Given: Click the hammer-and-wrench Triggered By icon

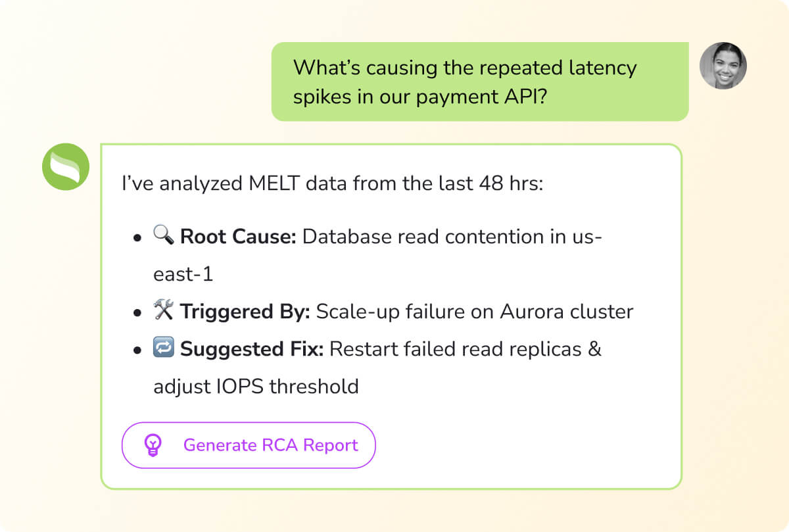Looking at the screenshot, I should [x=164, y=310].
